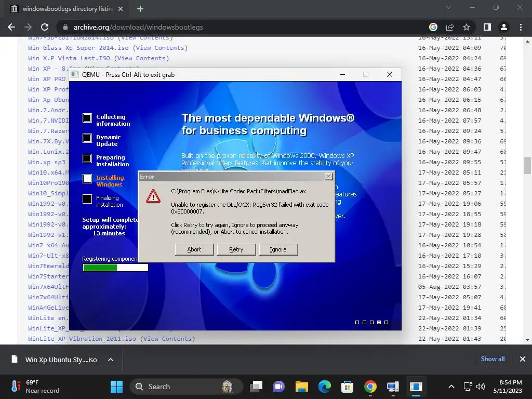Open Chrome side panel

click(x=487, y=27)
